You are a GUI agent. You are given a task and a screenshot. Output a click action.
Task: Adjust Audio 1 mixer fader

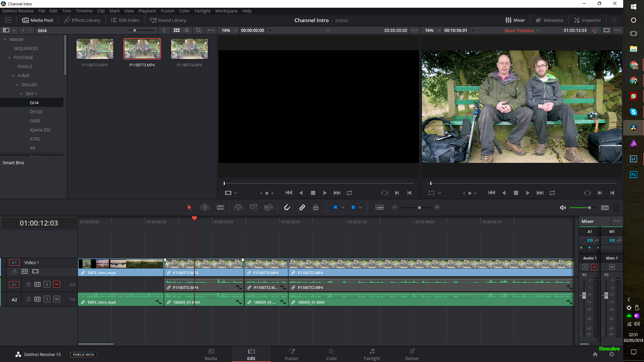tap(584, 295)
